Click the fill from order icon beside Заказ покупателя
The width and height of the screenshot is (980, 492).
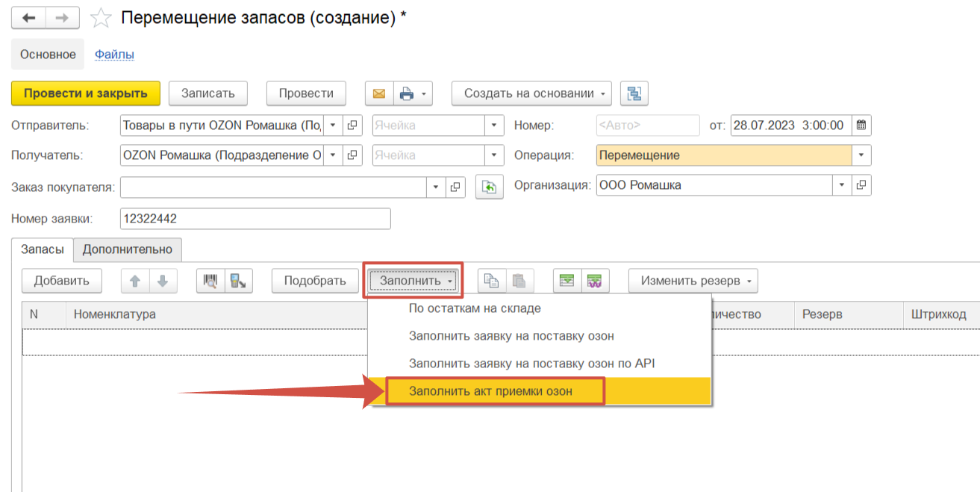(490, 187)
